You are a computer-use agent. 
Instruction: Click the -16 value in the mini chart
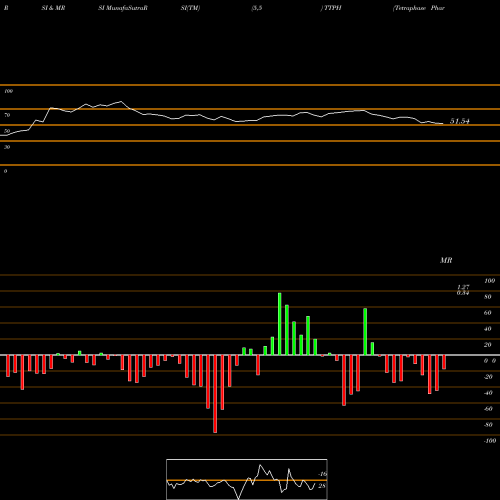click(x=322, y=474)
